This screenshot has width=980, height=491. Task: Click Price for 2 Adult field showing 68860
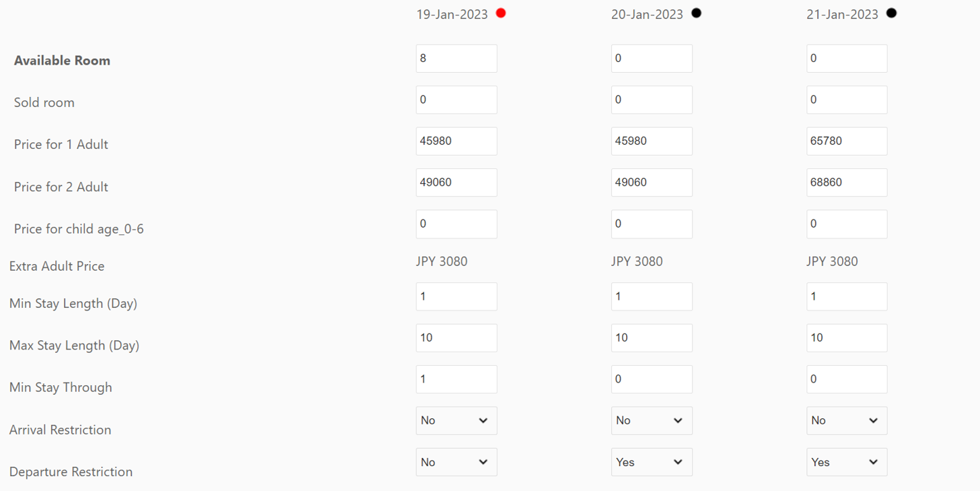(x=847, y=183)
